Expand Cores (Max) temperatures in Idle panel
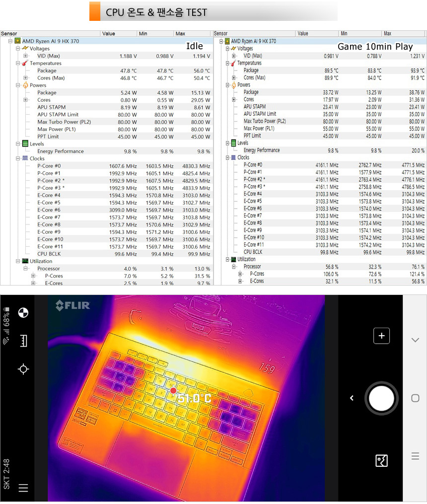This screenshot has height=504, width=427. pos(26,78)
